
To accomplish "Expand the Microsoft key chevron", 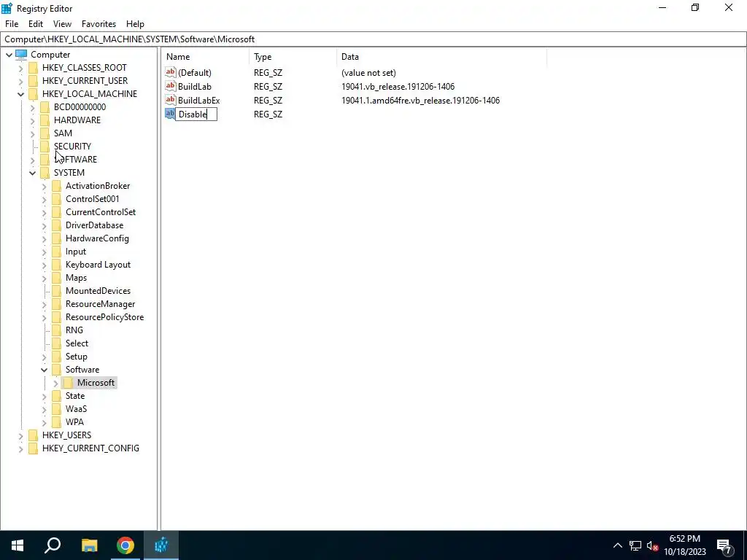I will tap(55, 384).
